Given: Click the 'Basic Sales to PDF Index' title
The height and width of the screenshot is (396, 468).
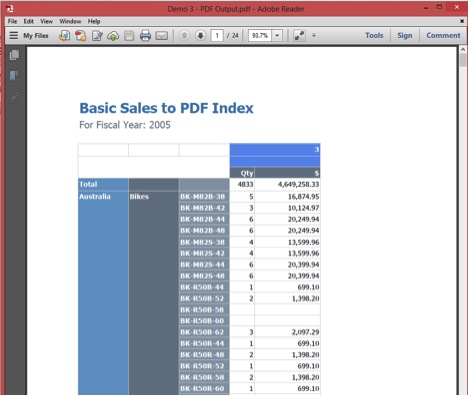Looking at the screenshot, I should 166,108.
